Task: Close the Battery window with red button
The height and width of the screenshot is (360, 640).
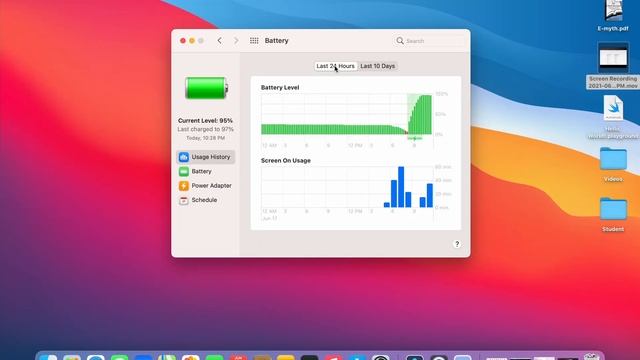Action: [x=183, y=40]
